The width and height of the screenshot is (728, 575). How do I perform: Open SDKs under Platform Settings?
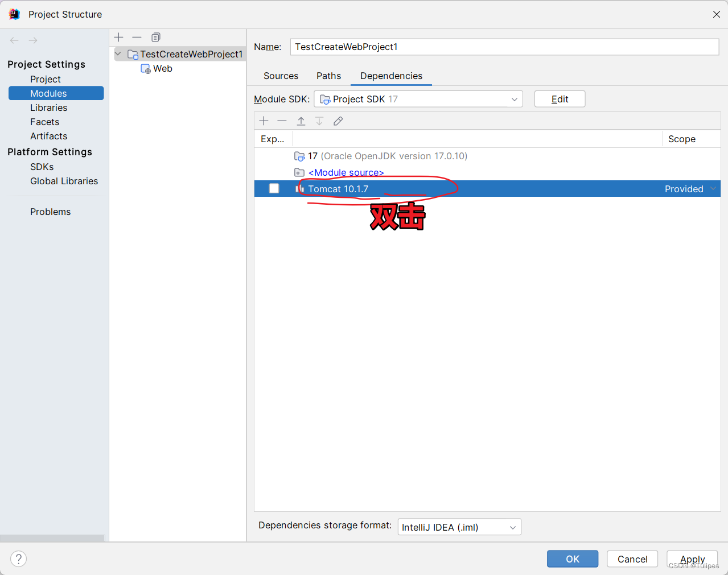42,167
